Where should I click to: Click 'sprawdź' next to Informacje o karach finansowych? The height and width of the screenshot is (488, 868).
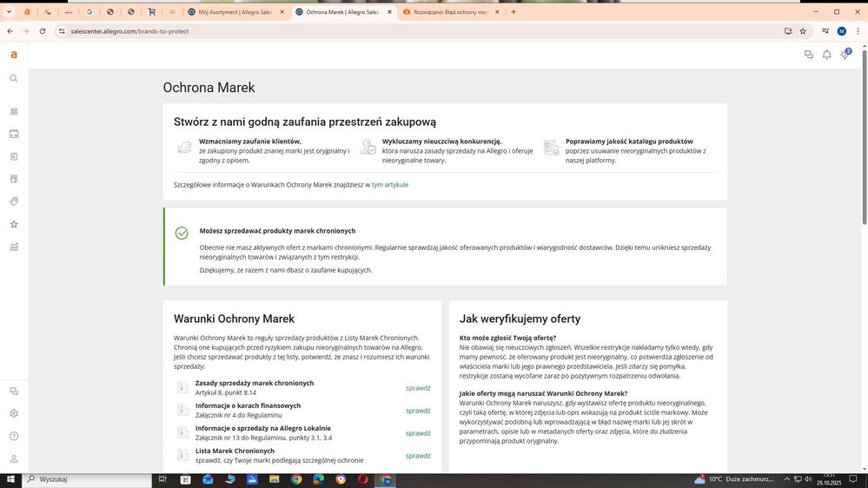point(417,411)
